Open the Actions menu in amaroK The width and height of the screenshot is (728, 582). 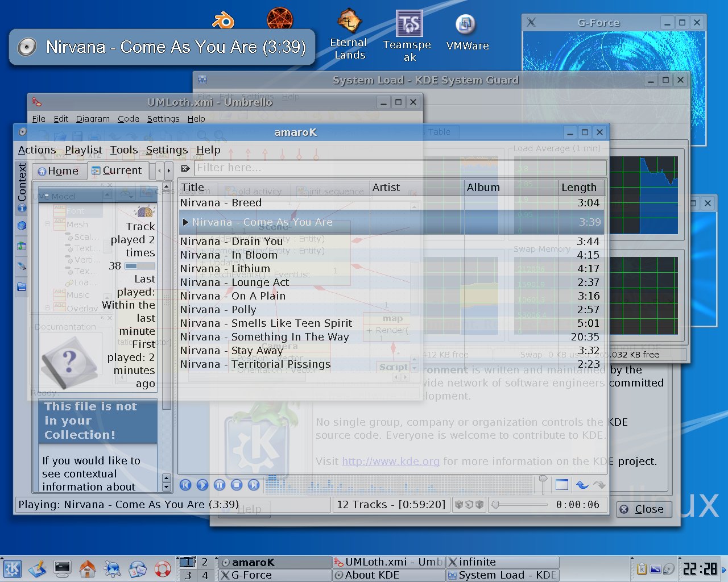pyautogui.click(x=37, y=150)
